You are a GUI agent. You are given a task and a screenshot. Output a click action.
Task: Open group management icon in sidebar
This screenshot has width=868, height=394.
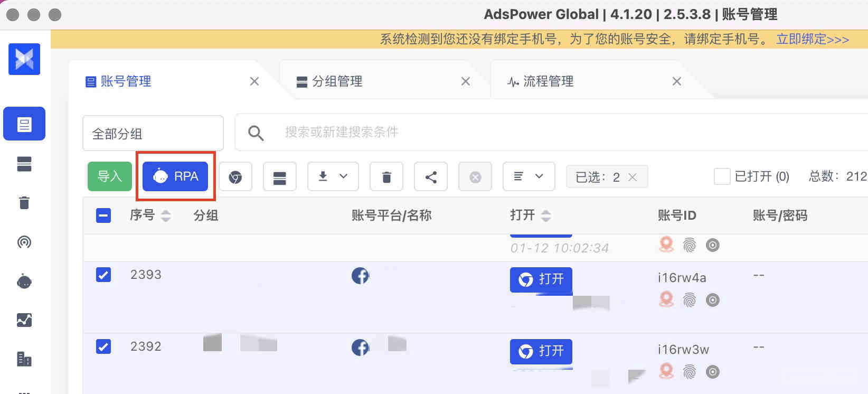tap(24, 164)
